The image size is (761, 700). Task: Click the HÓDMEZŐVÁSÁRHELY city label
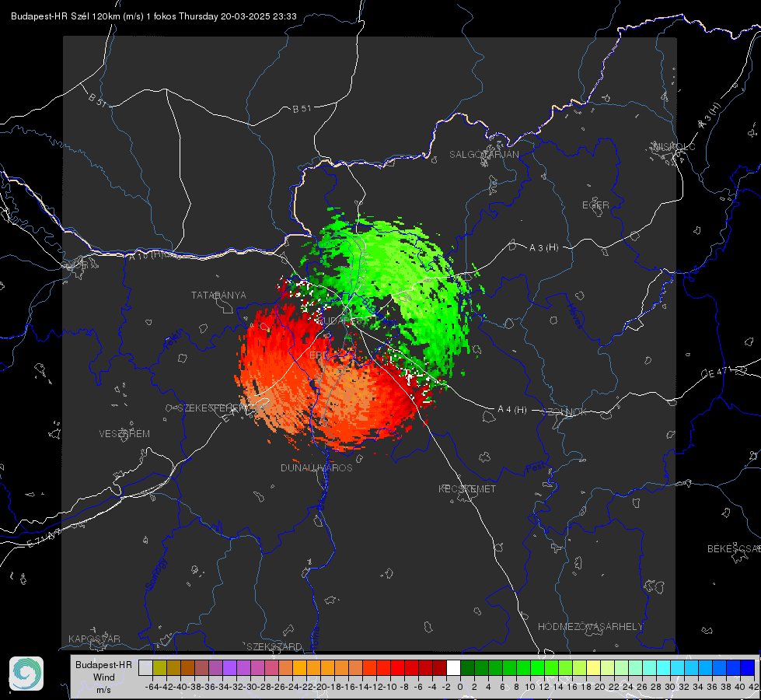[590, 627]
